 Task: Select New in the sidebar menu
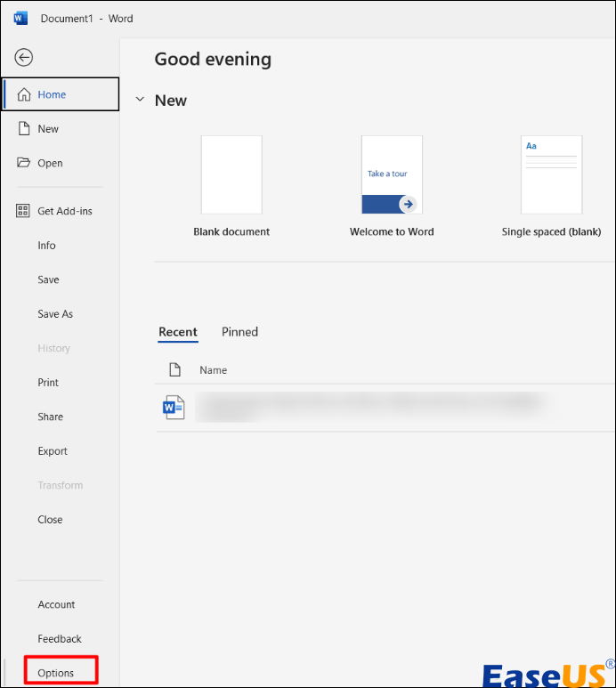(61, 128)
